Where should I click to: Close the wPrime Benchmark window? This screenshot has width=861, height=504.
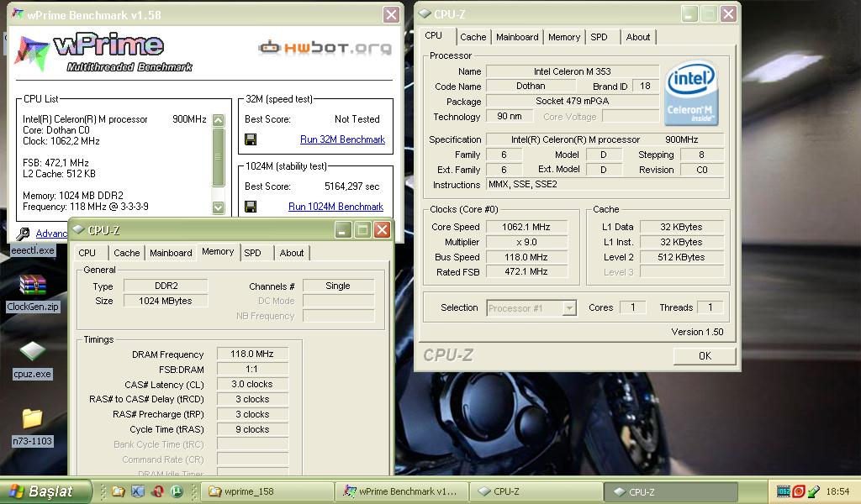click(391, 14)
